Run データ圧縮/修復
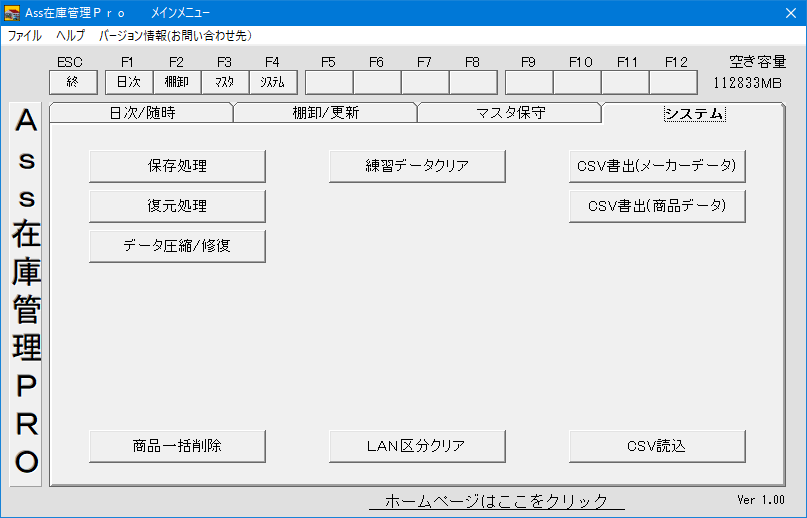This screenshot has width=807, height=518. tap(177, 246)
